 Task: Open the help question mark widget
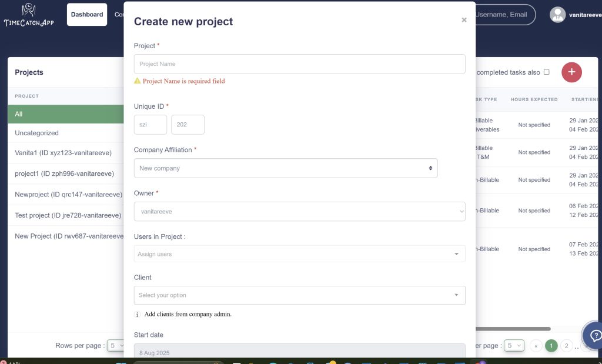coord(594,336)
